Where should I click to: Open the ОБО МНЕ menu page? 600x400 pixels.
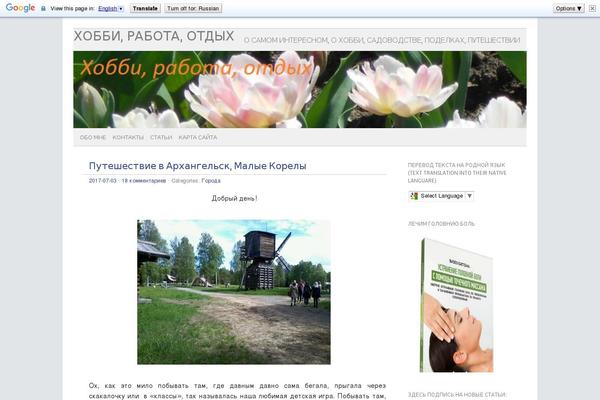tap(93, 137)
